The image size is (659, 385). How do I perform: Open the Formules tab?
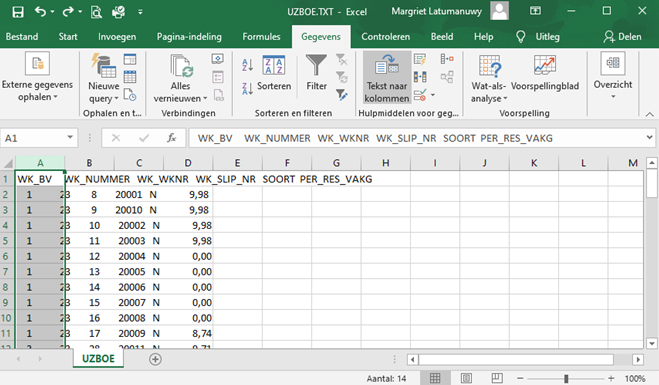tap(261, 37)
